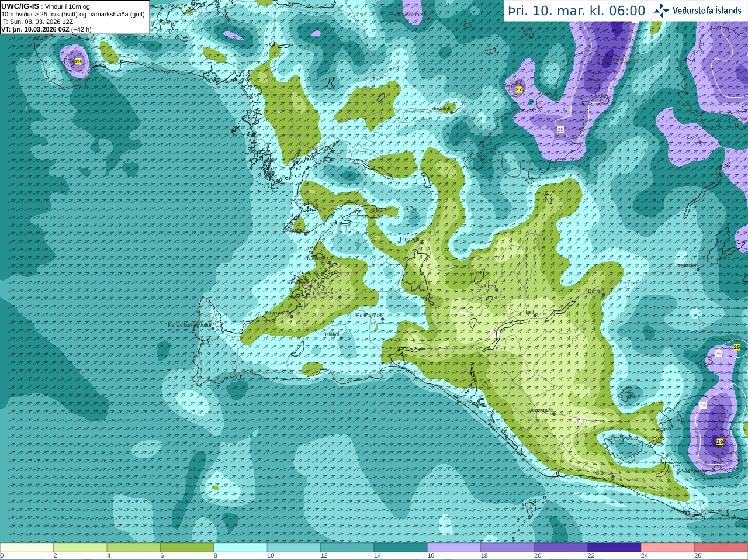
Task: Pick the 24–26 m/s pink legend swatch
Action: pyautogui.click(x=667, y=548)
